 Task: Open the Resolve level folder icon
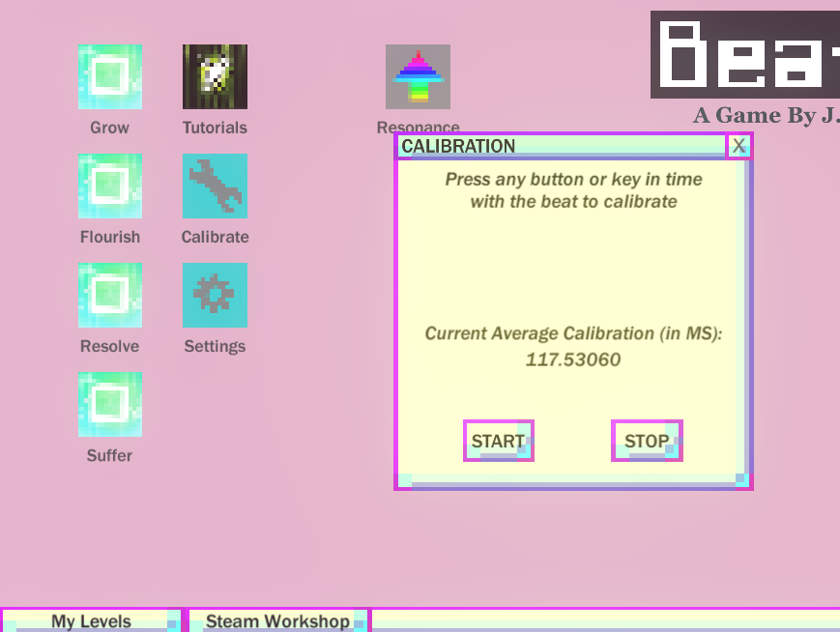(x=110, y=295)
